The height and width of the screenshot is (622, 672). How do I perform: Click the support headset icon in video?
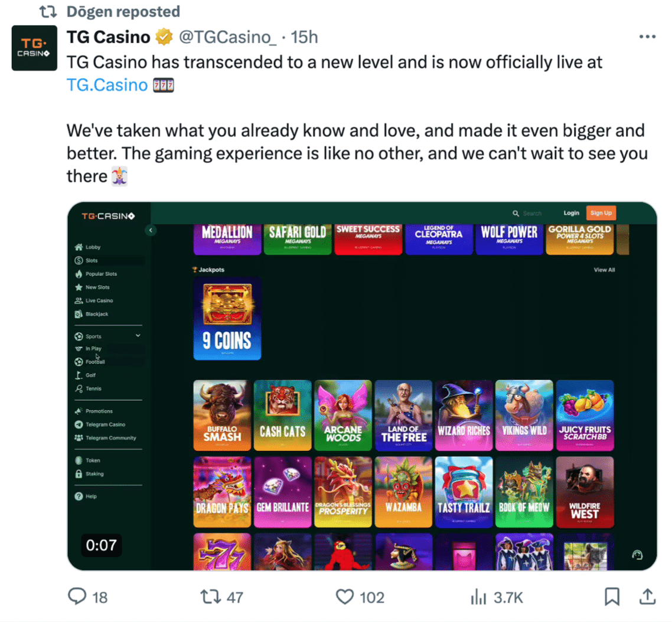(x=637, y=555)
